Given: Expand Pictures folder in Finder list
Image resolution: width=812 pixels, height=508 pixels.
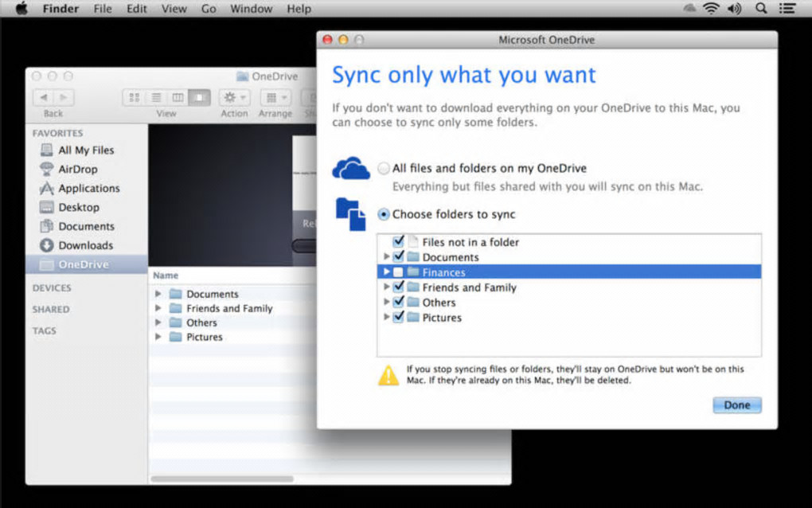Looking at the screenshot, I should click(158, 337).
